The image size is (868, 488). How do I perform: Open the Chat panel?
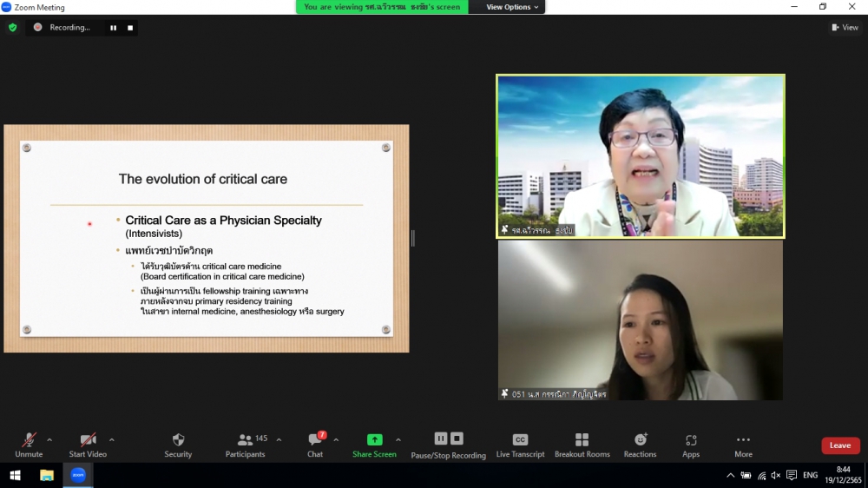pyautogui.click(x=315, y=445)
